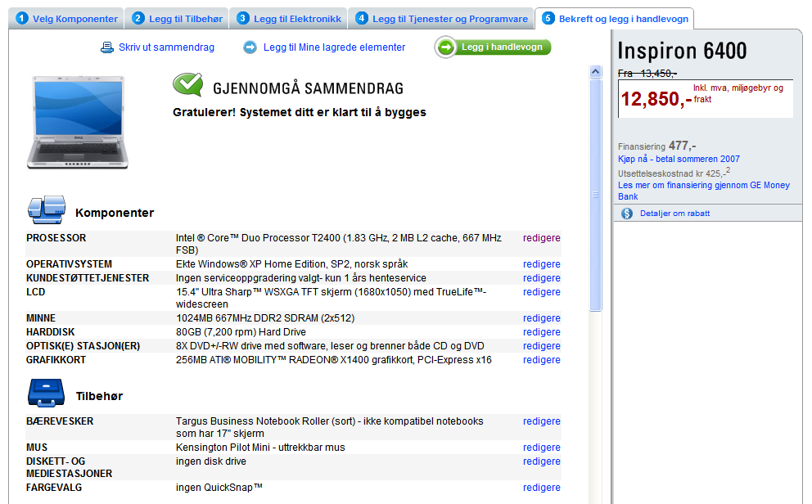Click Skriv ut sammendrag link
Screen dimensions: 812x504
166,47
